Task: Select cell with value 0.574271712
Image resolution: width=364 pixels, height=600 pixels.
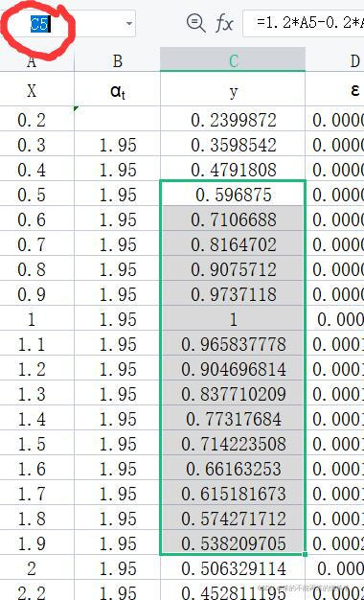Action: (233, 519)
